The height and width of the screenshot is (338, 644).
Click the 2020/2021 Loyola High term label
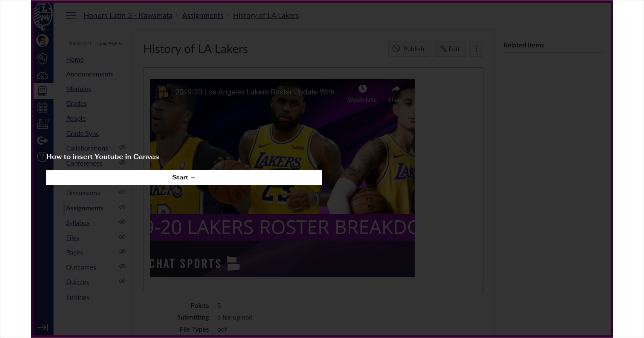97,44
